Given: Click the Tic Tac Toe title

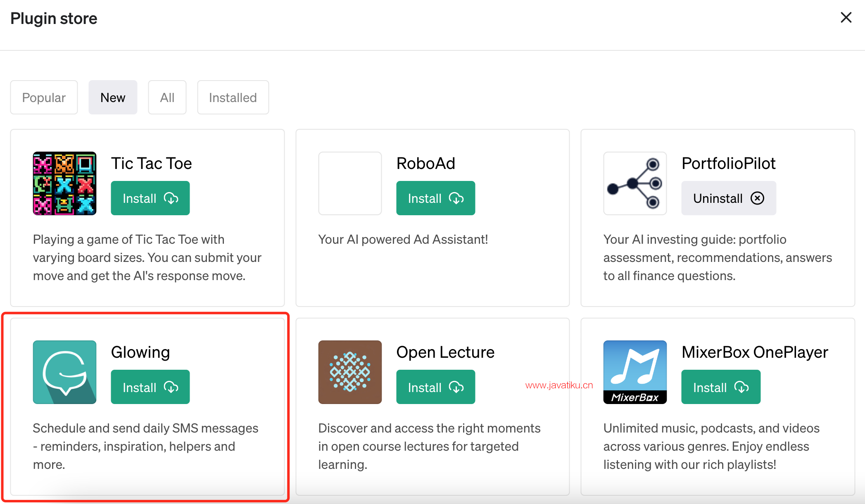Looking at the screenshot, I should [152, 164].
